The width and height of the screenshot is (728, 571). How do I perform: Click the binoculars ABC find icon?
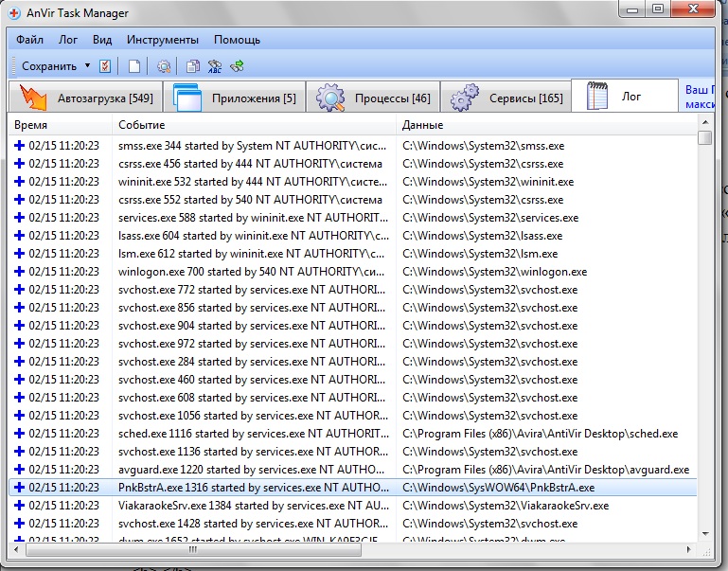point(215,66)
